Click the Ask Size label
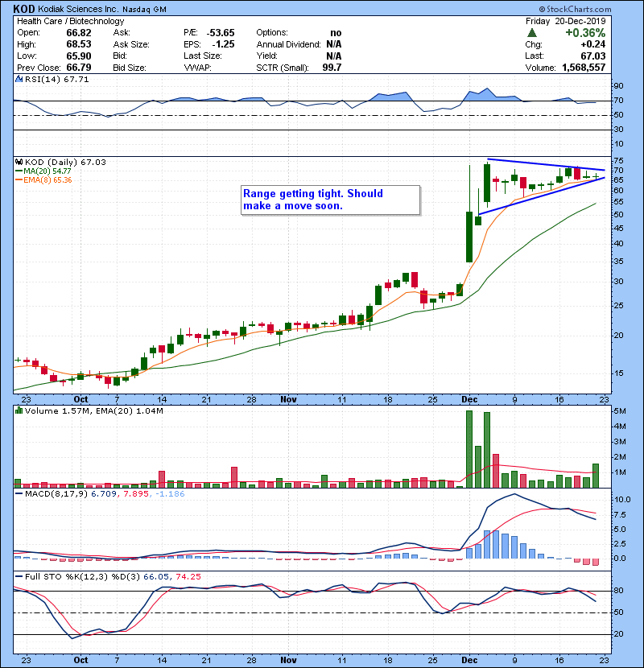 131,44
